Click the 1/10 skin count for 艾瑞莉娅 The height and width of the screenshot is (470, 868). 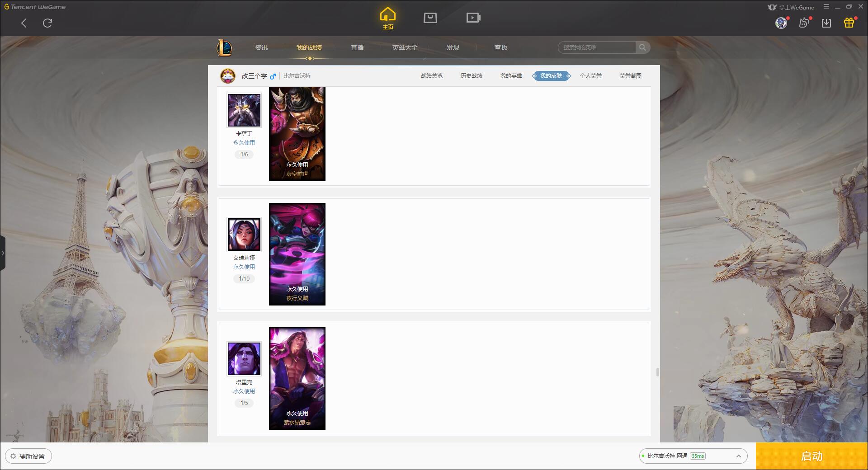[244, 279]
